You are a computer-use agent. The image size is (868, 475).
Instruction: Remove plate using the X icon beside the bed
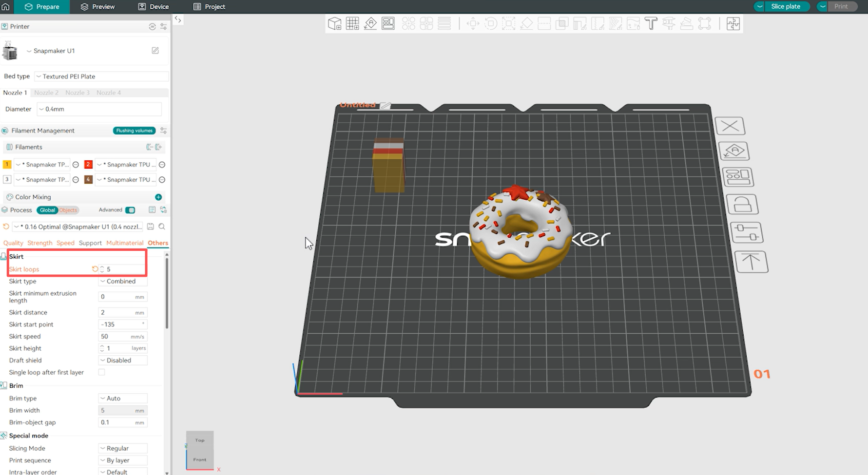[x=730, y=126]
